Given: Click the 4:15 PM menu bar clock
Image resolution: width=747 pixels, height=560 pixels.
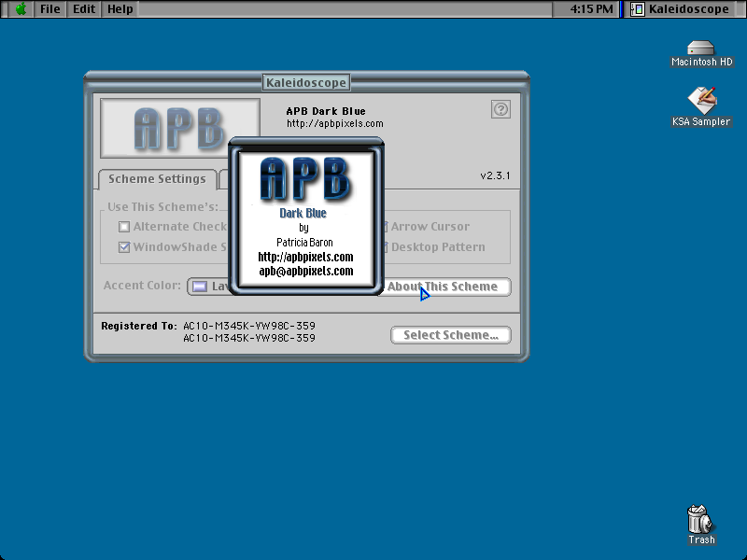Looking at the screenshot, I should click(x=591, y=9).
